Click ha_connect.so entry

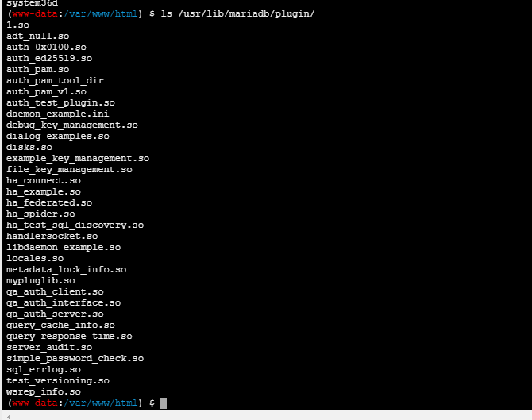[44, 181]
